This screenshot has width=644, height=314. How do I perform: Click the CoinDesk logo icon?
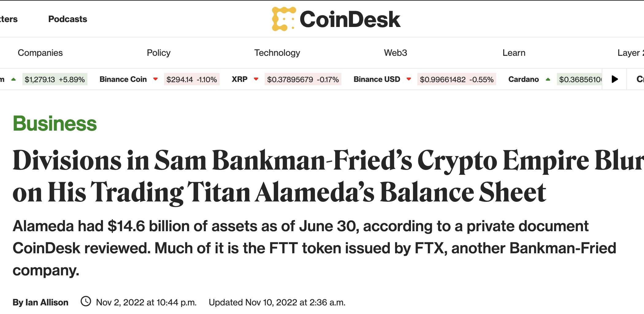284,19
